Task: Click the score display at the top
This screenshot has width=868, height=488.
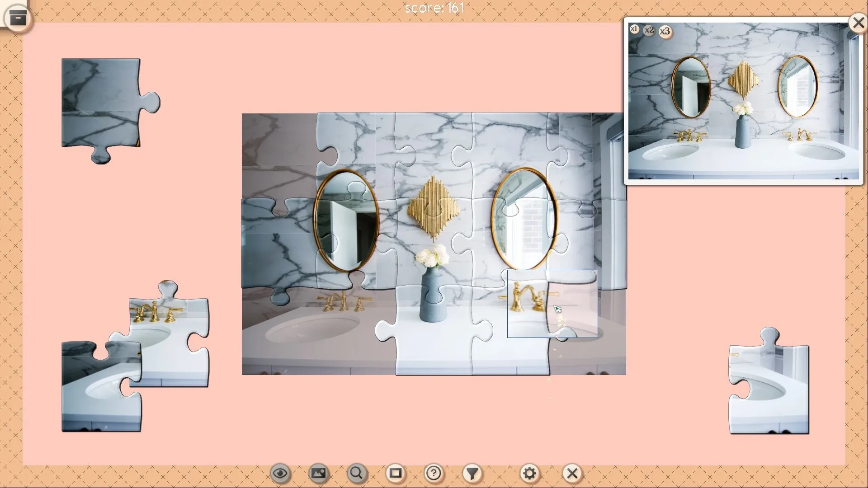Action: [x=434, y=8]
